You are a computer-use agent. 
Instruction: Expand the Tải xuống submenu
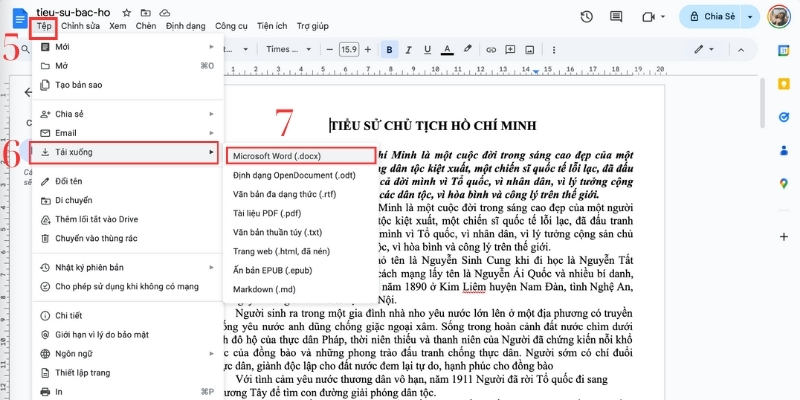123,152
